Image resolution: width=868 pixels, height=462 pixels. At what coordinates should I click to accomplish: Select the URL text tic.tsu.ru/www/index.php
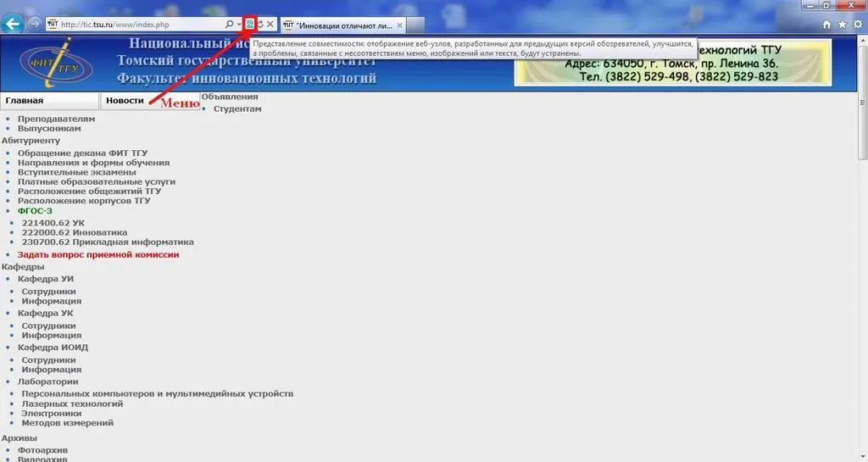tap(114, 25)
